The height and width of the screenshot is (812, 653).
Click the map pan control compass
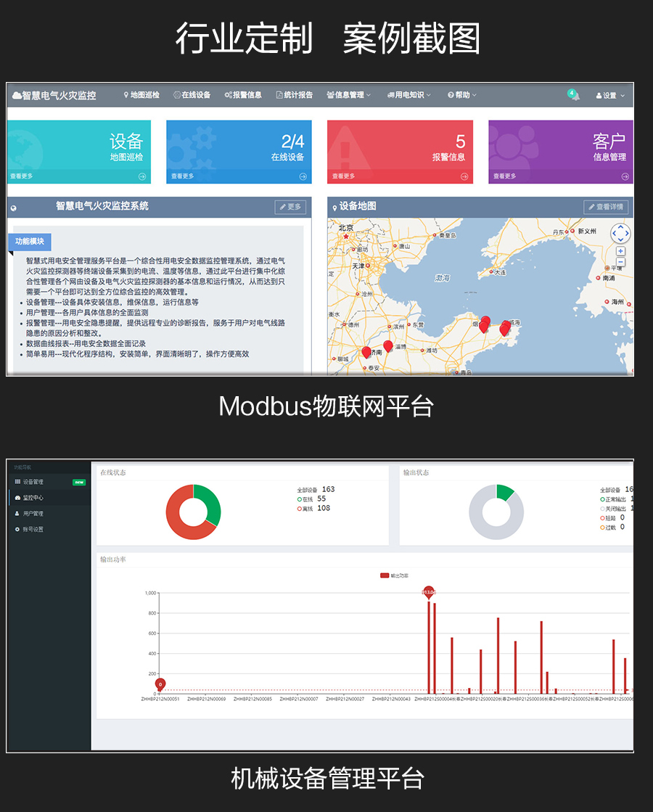pyautogui.click(x=620, y=234)
